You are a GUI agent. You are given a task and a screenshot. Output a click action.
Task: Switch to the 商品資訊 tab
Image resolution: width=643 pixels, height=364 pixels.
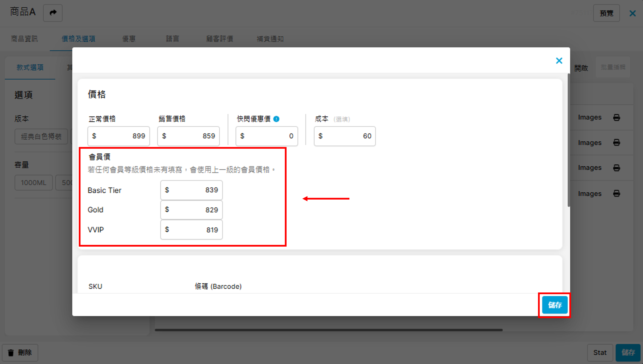click(24, 39)
